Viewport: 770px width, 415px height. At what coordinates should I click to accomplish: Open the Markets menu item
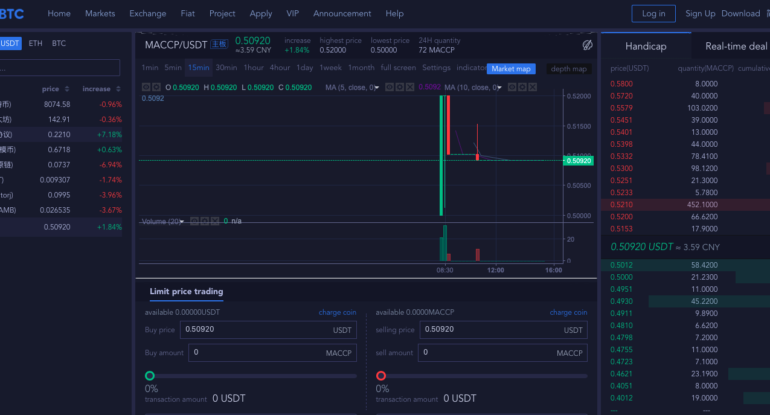point(100,14)
